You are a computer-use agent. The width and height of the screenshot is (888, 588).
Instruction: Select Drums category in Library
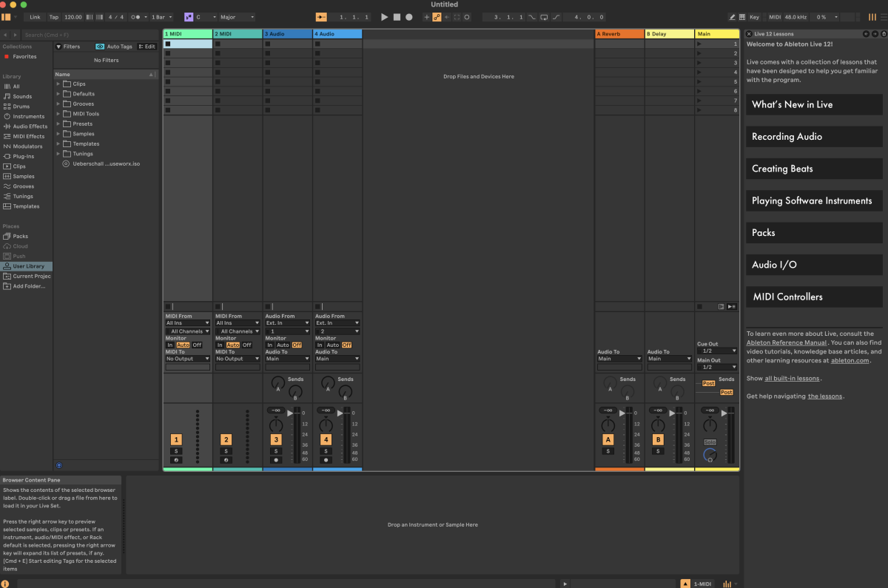pyautogui.click(x=21, y=107)
